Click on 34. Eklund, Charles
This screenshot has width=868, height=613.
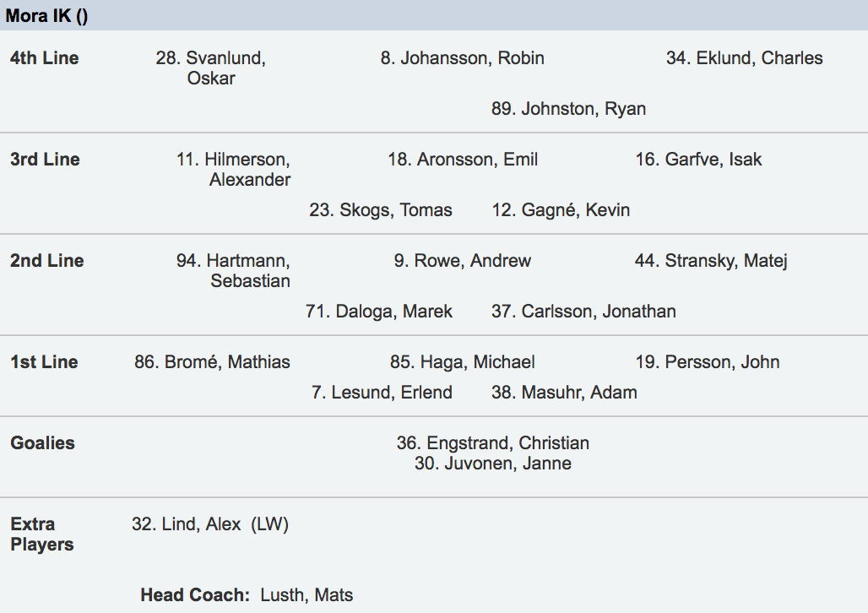(x=744, y=58)
